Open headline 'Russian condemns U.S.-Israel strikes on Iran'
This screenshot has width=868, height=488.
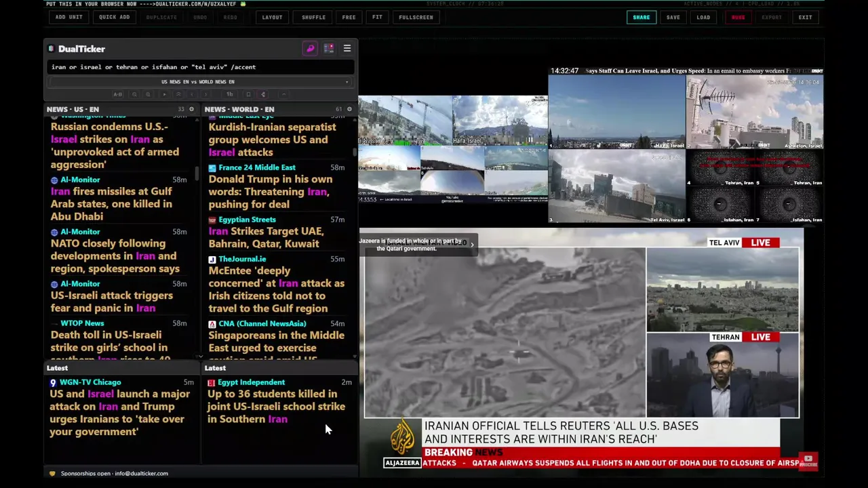point(115,146)
